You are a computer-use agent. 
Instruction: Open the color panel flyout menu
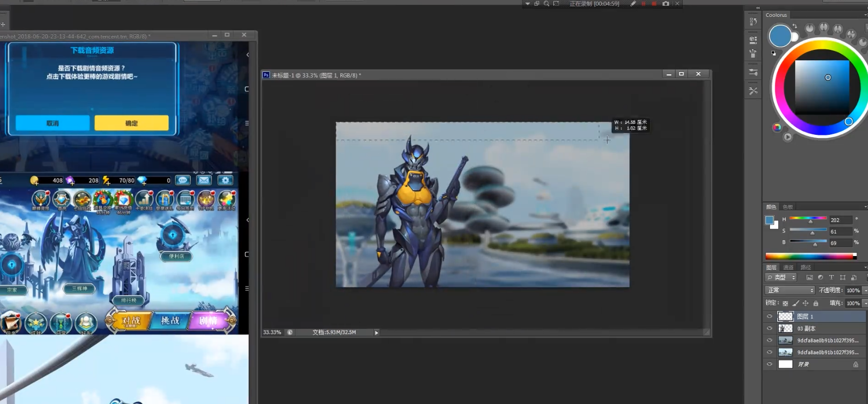click(865, 207)
